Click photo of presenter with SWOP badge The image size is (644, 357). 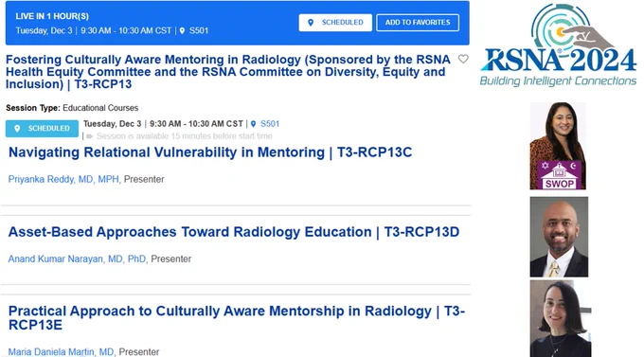coord(558,146)
